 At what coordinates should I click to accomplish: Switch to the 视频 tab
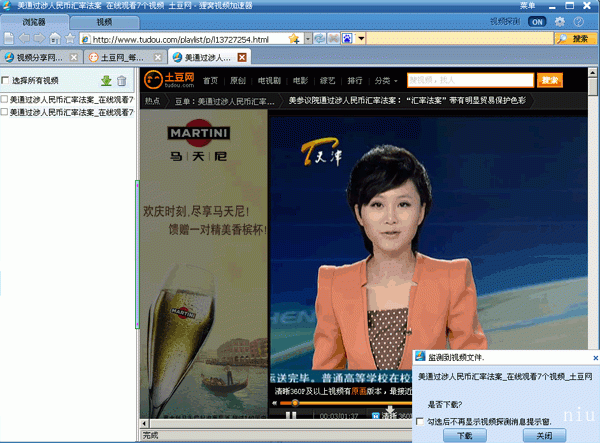tap(104, 22)
